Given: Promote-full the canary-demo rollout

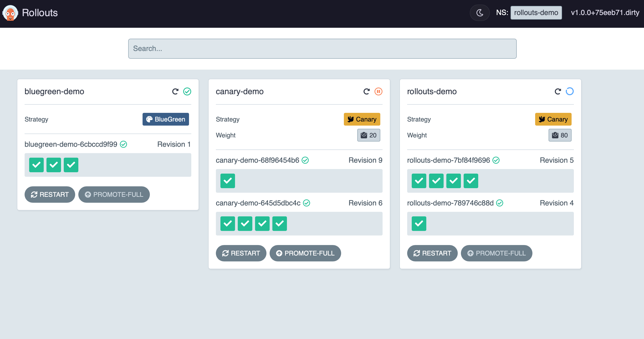Looking at the screenshot, I should click(305, 253).
